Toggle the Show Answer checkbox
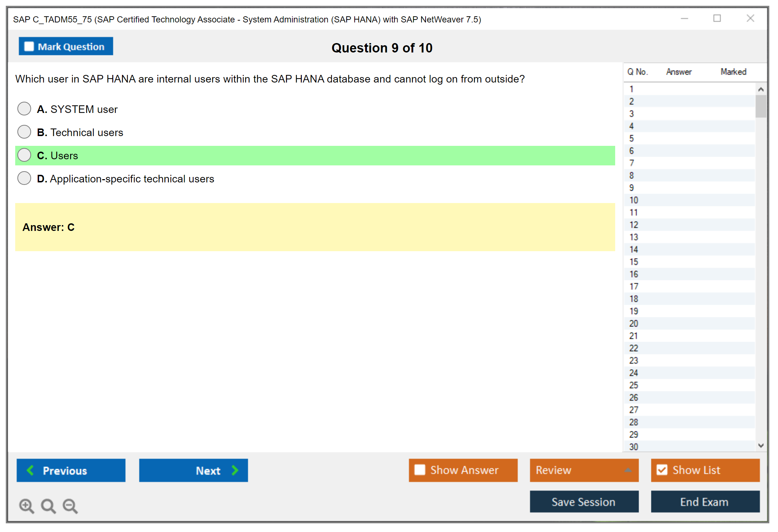 pyautogui.click(x=420, y=470)
